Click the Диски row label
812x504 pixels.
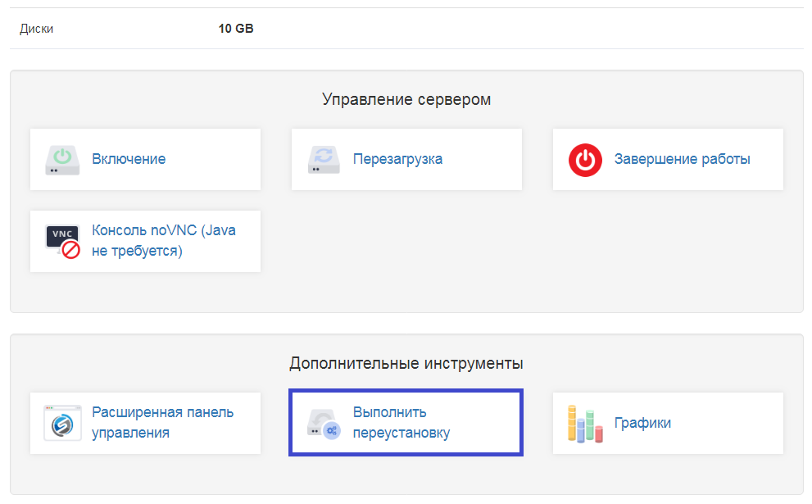tap(36, 29)
